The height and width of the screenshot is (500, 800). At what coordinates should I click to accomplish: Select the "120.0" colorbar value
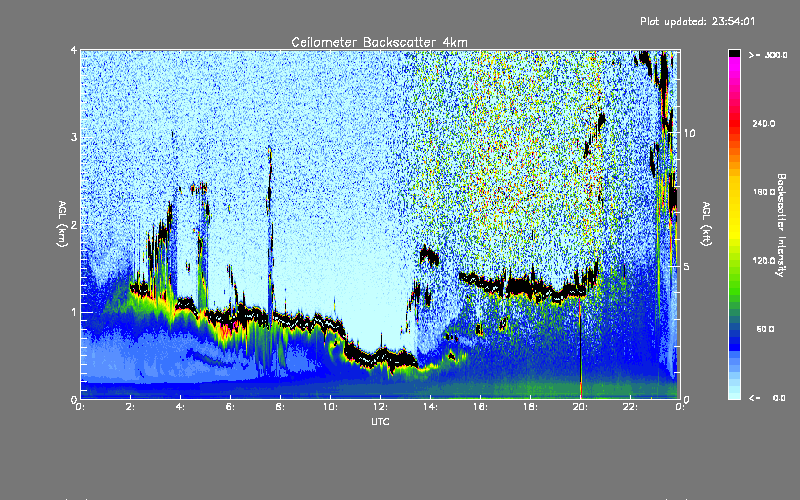click(764, 260)
